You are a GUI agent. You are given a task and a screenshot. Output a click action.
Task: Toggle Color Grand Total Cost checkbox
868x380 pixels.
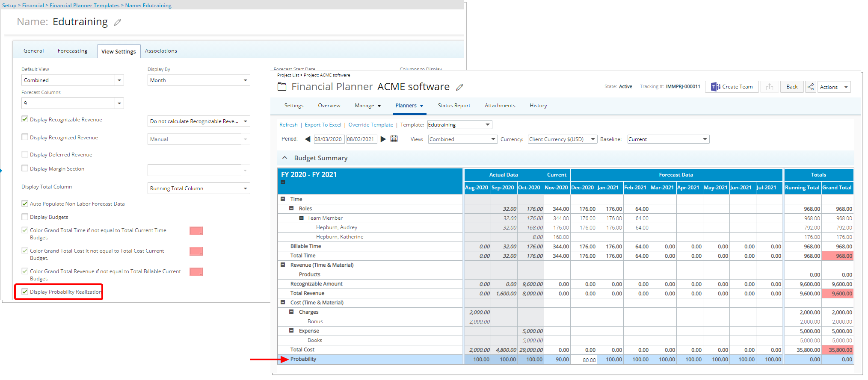click(x=25, y=250)
